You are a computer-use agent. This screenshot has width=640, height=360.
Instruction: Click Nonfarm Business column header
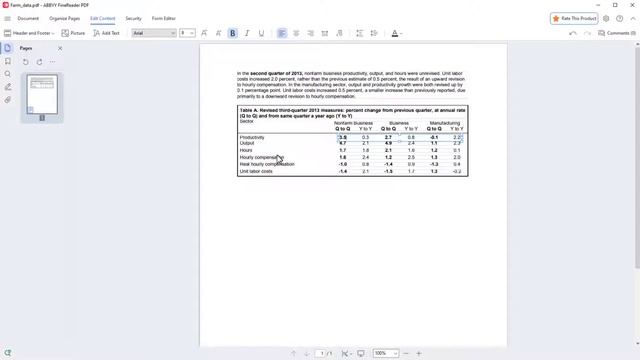(353, 123)
